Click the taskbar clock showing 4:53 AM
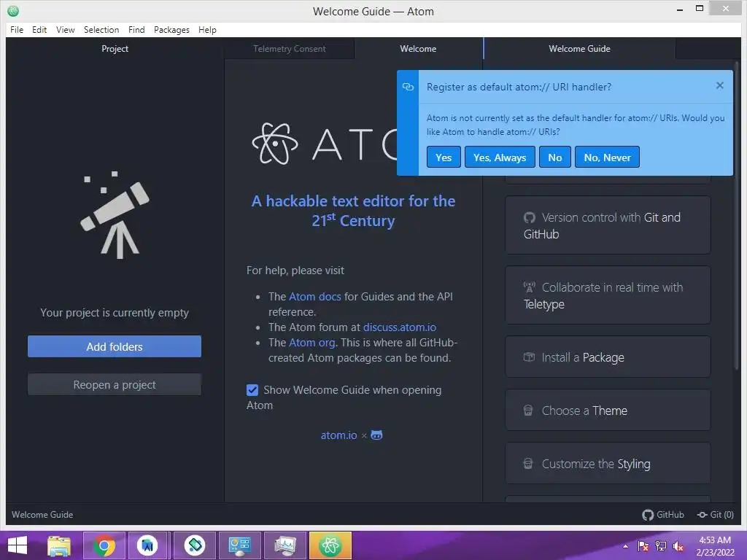 [715, 545]
